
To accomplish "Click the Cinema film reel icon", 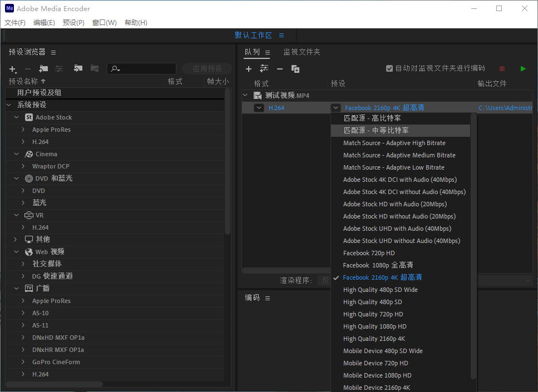I will [29, 154].
